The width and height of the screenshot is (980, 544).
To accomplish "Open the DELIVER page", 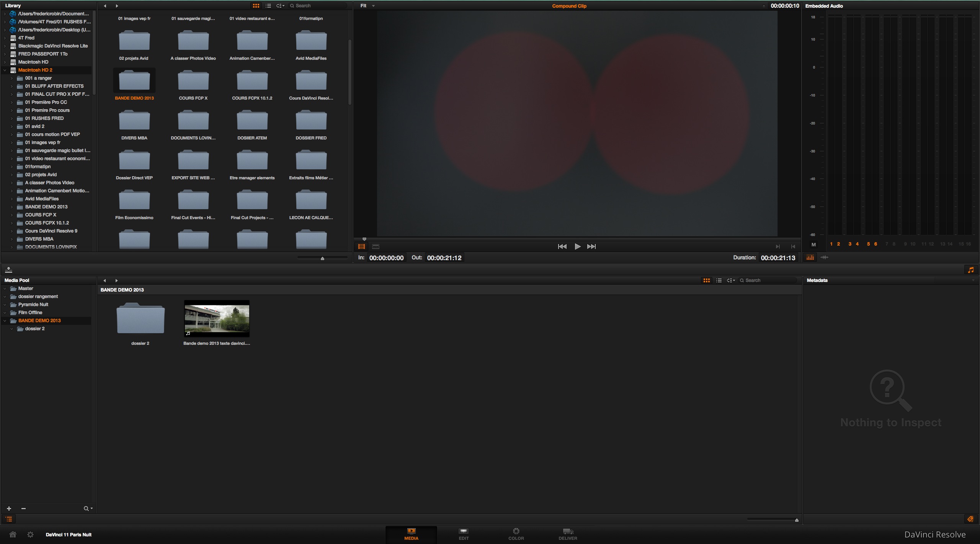I will (x=568, y=534).
